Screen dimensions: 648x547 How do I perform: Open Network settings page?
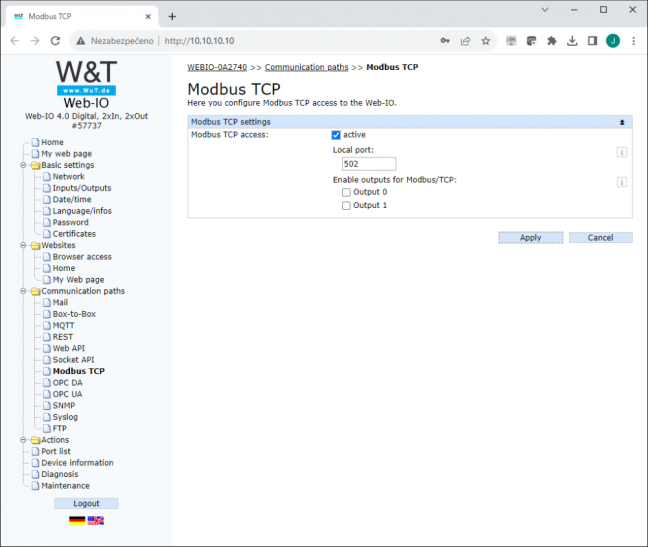[69, 176]
